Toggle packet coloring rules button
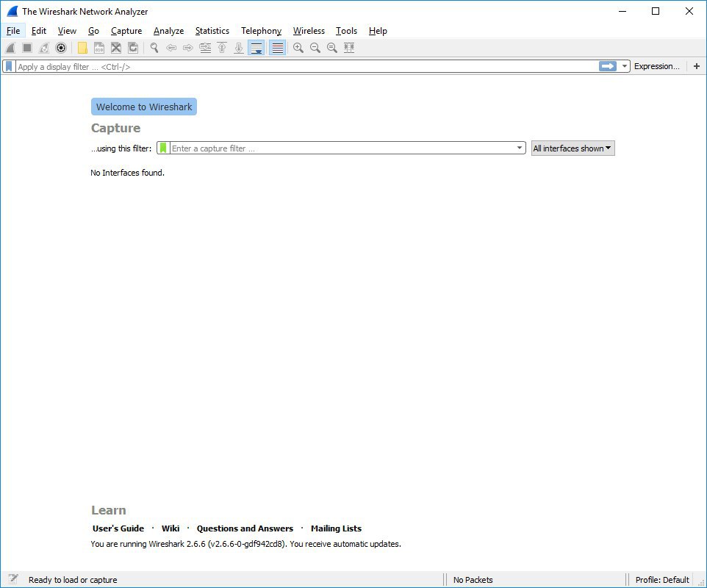 click(x=277, y=48)
